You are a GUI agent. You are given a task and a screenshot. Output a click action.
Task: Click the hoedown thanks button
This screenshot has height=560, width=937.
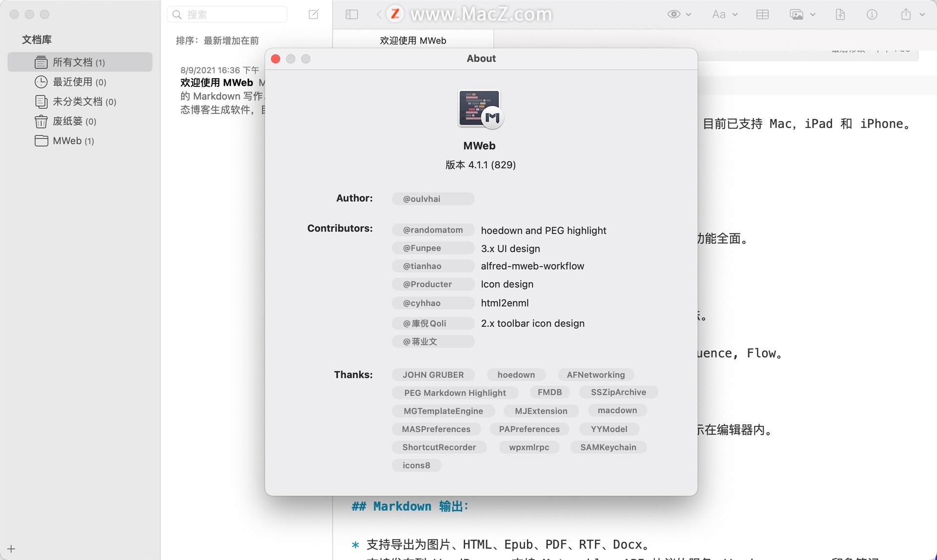516,375
